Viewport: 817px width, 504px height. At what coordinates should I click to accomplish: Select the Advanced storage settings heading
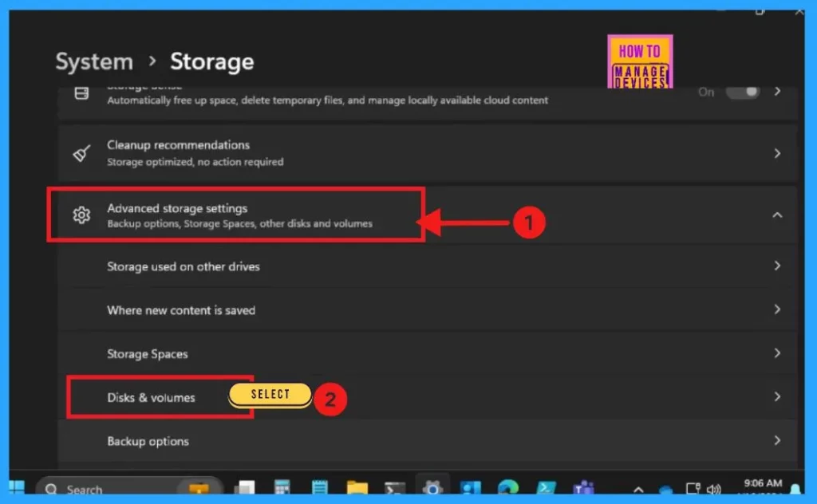177,208
